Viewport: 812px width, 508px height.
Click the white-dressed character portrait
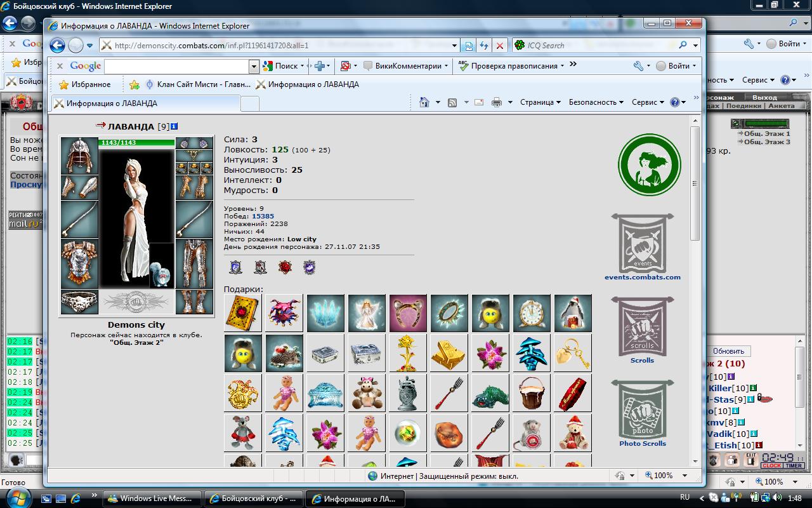pyautogui.click(x=136, y=219)
